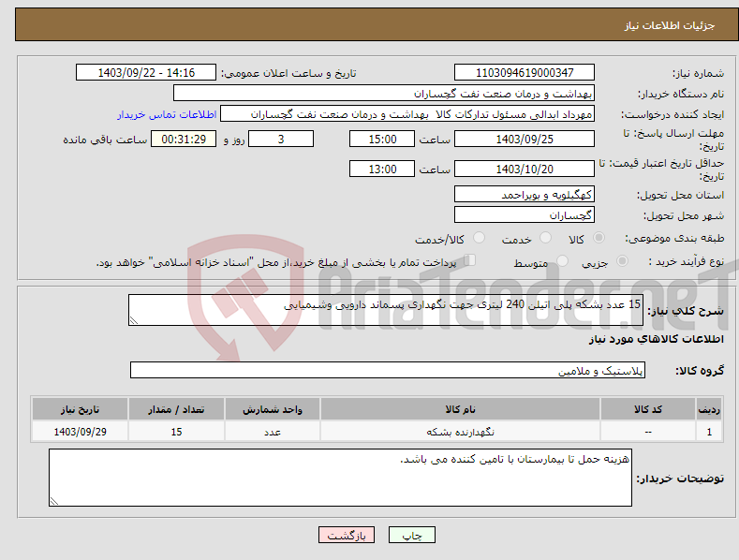
Task: Click the price validity date 1403/10/20
Action: [x=525, y=169]
